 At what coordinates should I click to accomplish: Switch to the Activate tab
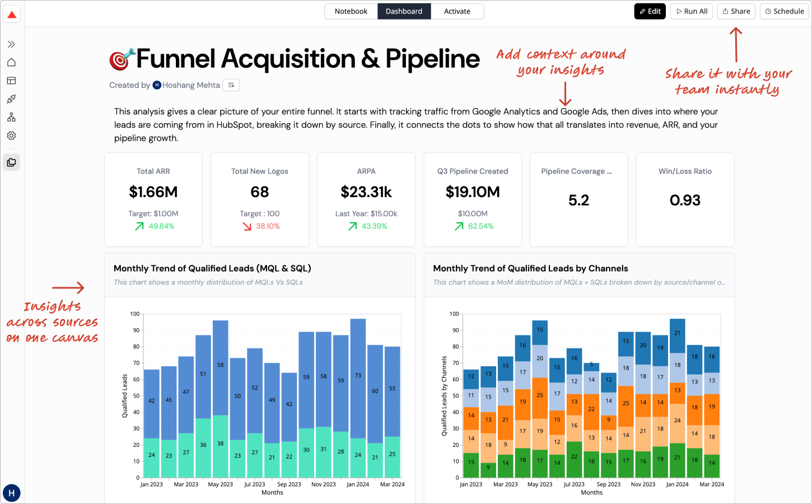click(457, 11)
